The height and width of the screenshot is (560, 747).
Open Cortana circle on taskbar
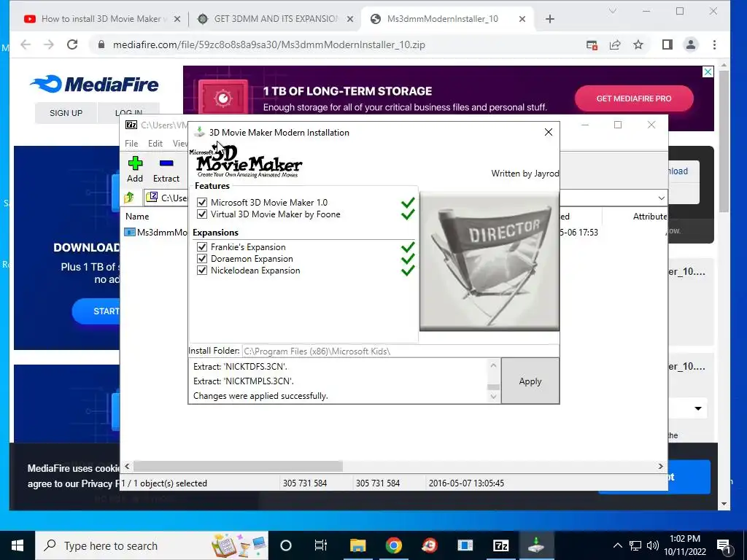tap(286, 545)
